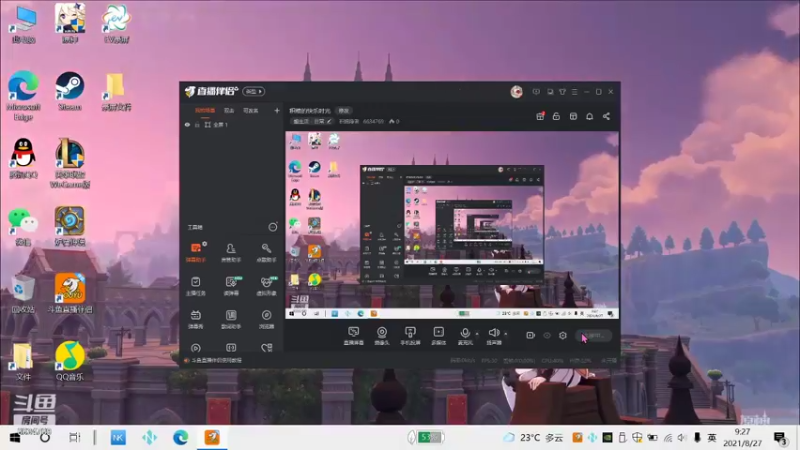Open the virtual avatar bear tool
Screen dimensions: 800x450
(266, 286)
